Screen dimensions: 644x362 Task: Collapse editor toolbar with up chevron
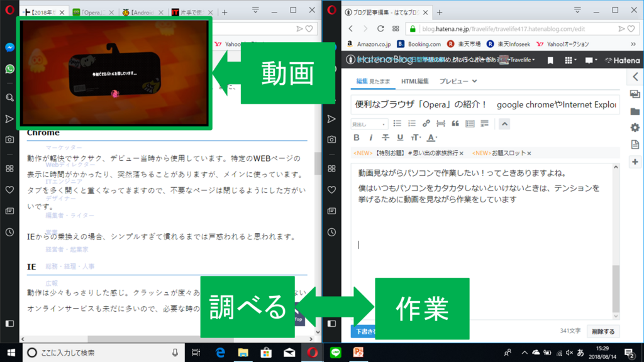[504, 124]
